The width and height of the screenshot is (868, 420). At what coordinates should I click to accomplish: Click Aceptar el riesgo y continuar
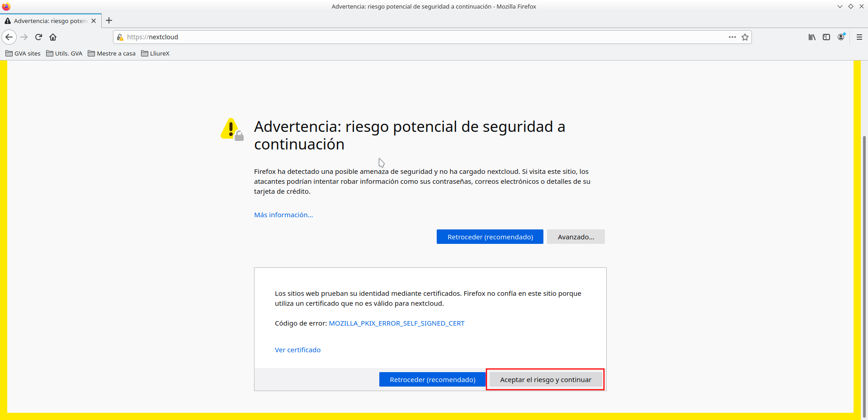pyautogui.click(x=545, y=379)
